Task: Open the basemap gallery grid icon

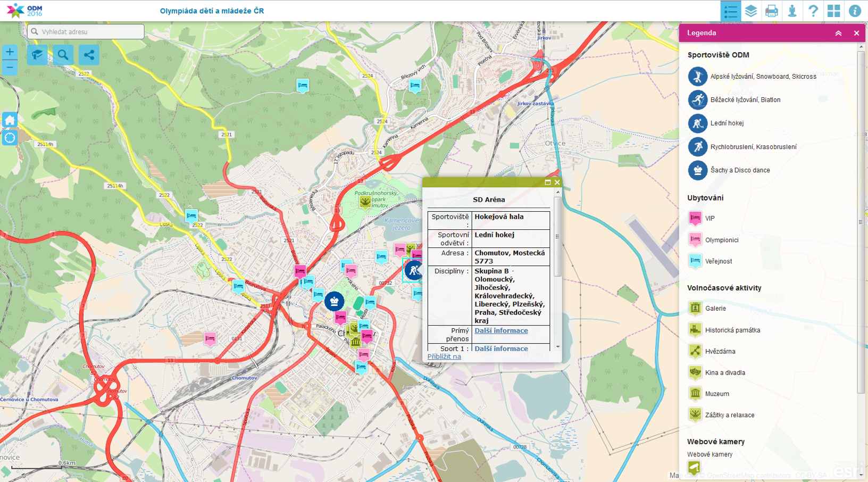Action: (834, 11)
